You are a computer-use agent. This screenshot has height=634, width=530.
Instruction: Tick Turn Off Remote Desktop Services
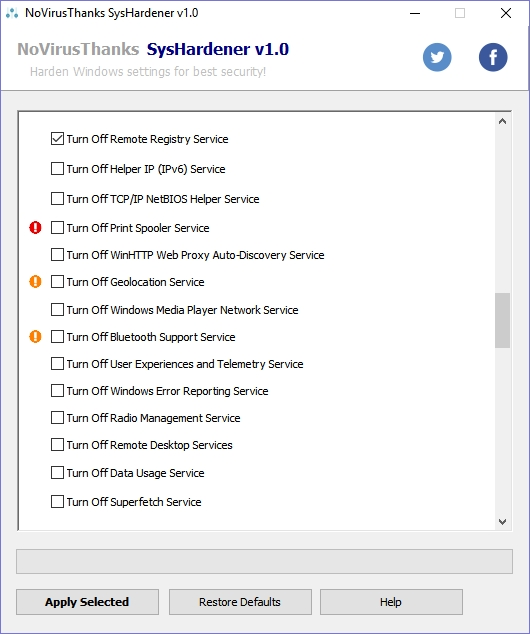[57, 445]
